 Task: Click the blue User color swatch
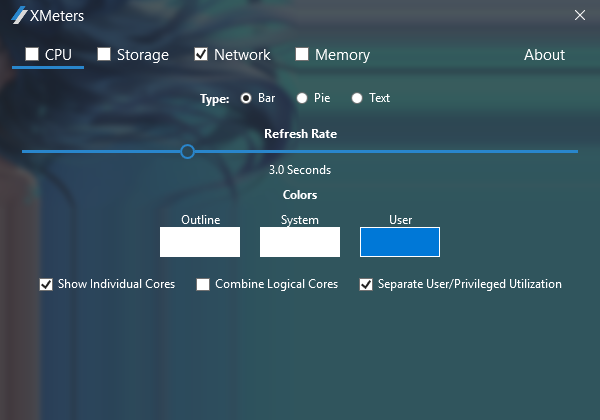point(400,242)
